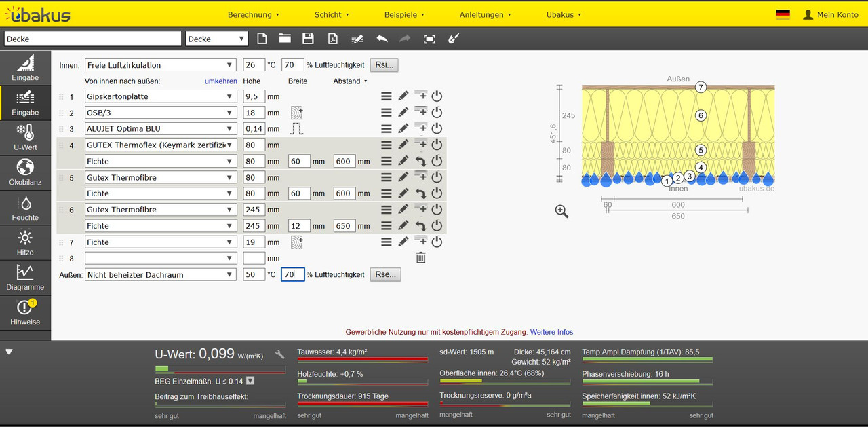
Task: Toggle power button of layer 5 Gutex Thermofibre
Action: tap(437, 177)
